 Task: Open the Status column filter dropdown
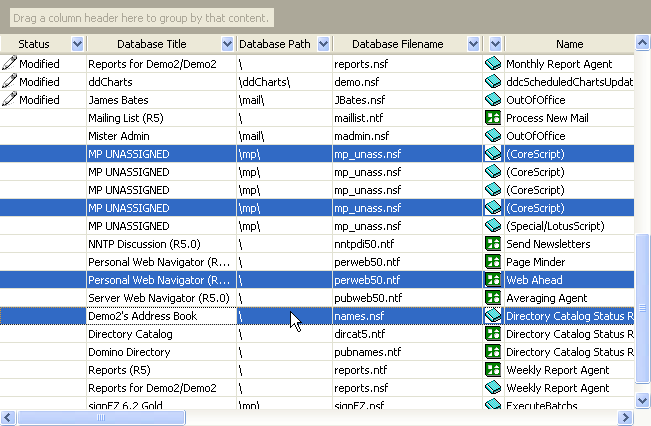point(78,44)
